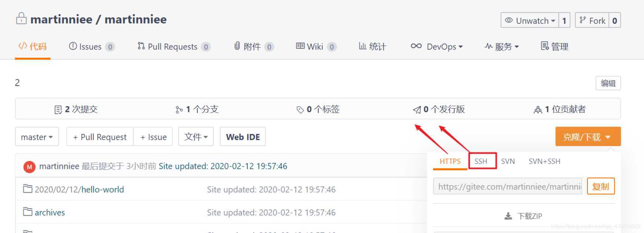The image size is (644, 233).
Task: Open the Wiki tab
Action: point(316,47)
